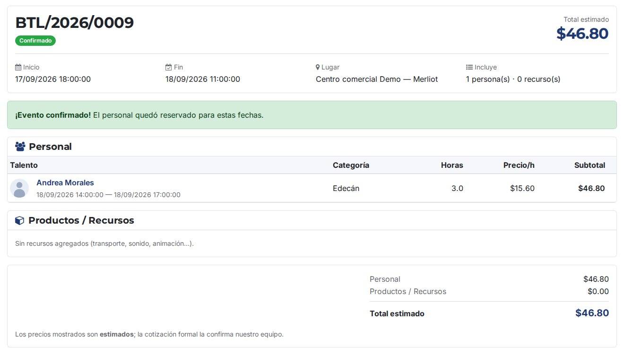Click Andrea Morales's shift time range 14:00–17:00
Viewport: 624px width, 364px height.
pyautogui.click(x=108, y=195)
